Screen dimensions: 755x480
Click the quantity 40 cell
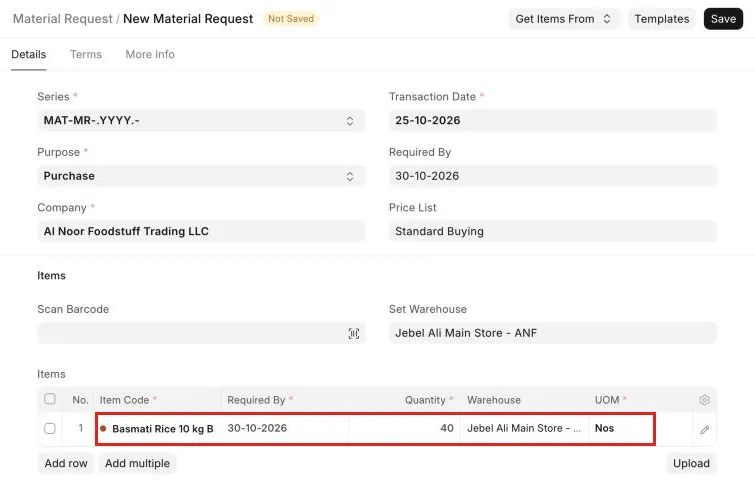pyautogui.click(x=404, y=428)
